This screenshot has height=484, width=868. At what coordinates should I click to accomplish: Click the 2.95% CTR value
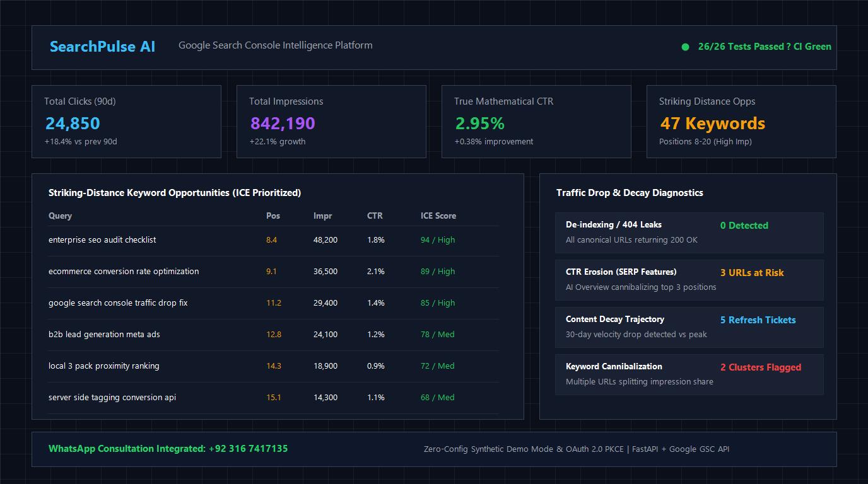[480, 124]
